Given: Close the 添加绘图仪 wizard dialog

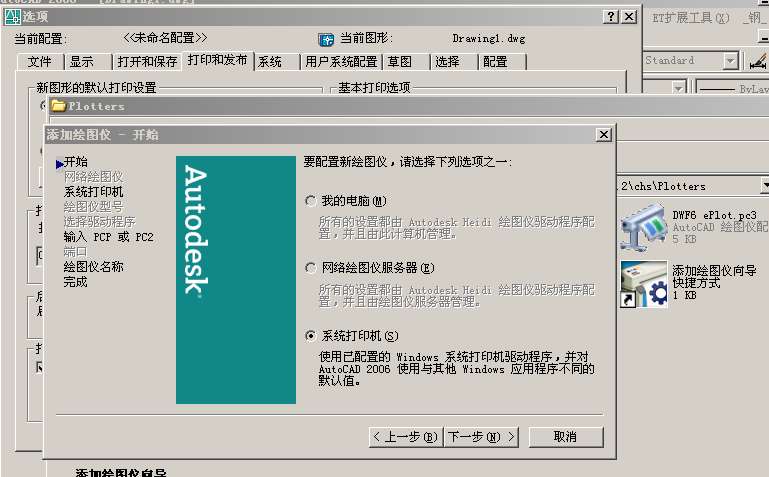Looking at the screenshot, I should [604, 135].
